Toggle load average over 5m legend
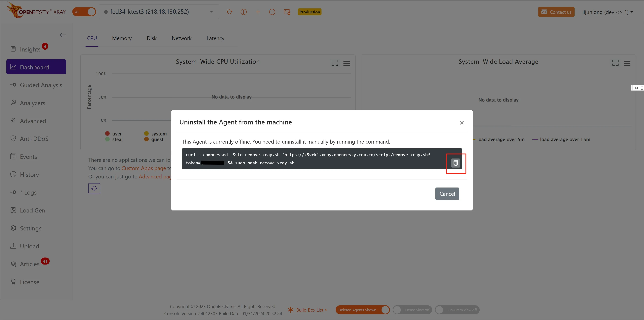 click(498, 140)
